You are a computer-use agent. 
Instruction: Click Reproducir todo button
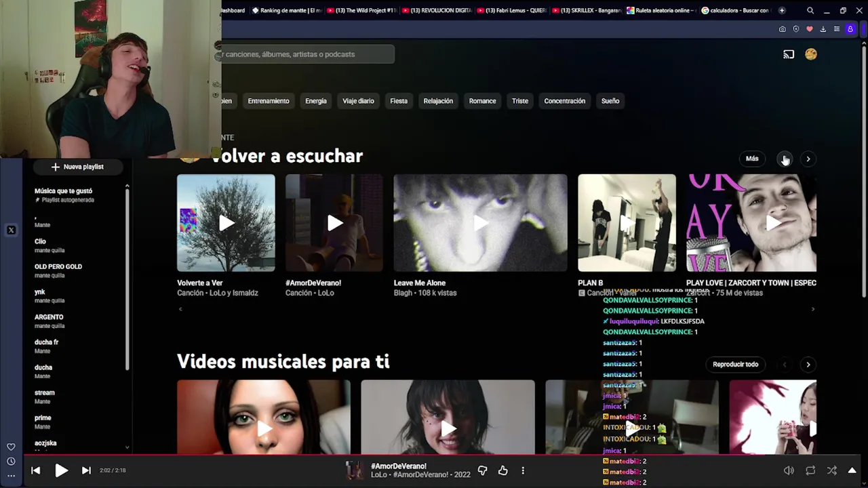point(735,365)
